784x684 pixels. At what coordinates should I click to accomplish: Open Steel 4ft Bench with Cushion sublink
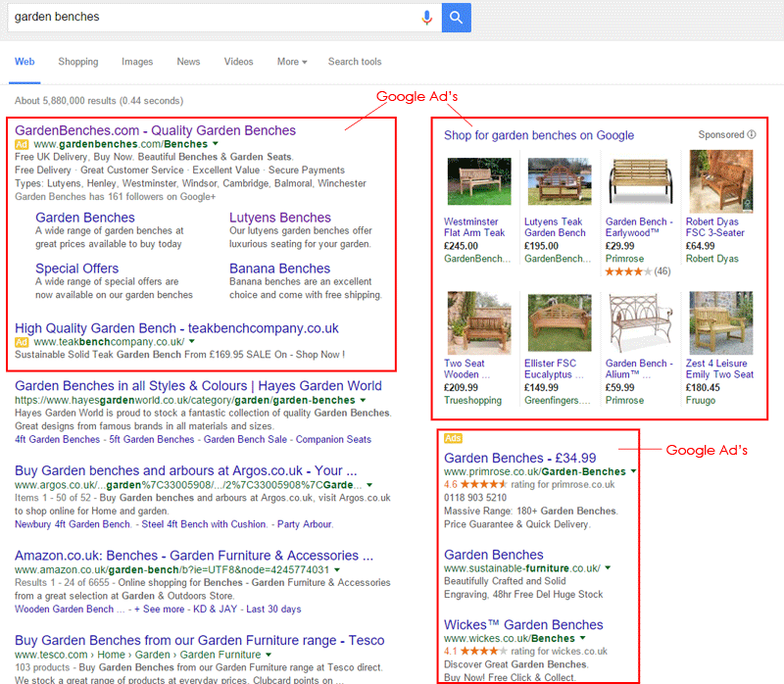(x=204, y=524)
